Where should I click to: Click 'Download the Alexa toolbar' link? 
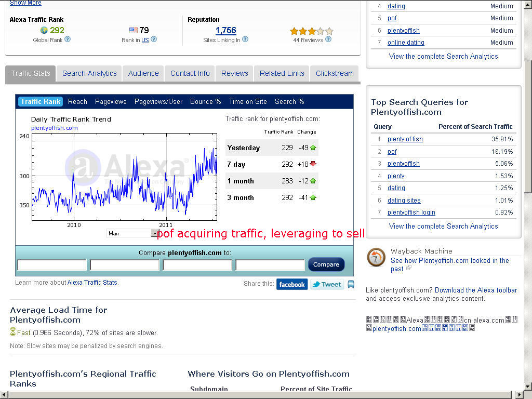476,290
